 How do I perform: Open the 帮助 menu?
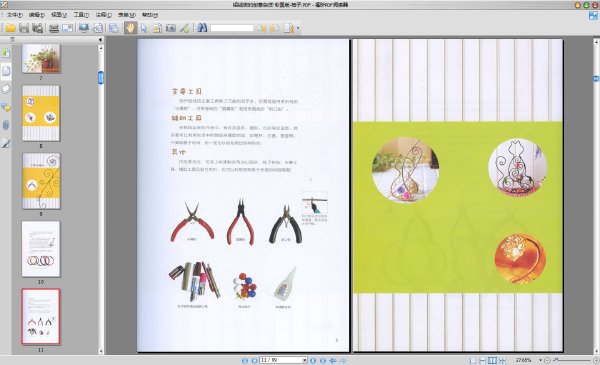point(149,15)
